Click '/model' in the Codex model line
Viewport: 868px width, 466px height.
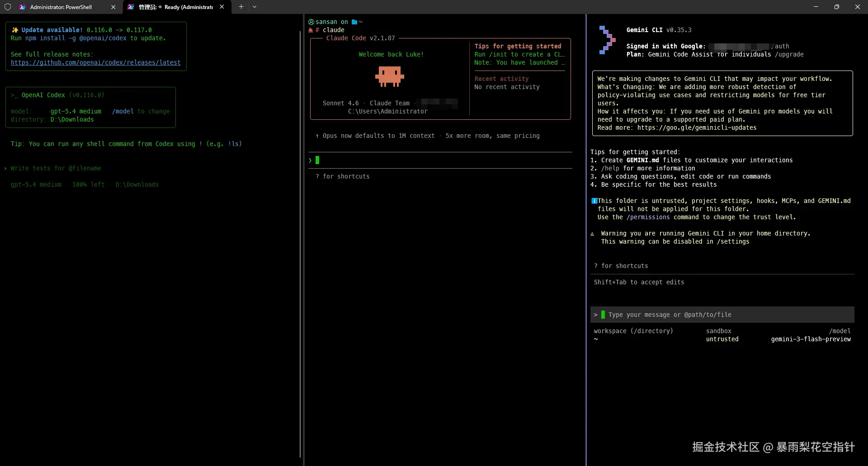point(123,111)
